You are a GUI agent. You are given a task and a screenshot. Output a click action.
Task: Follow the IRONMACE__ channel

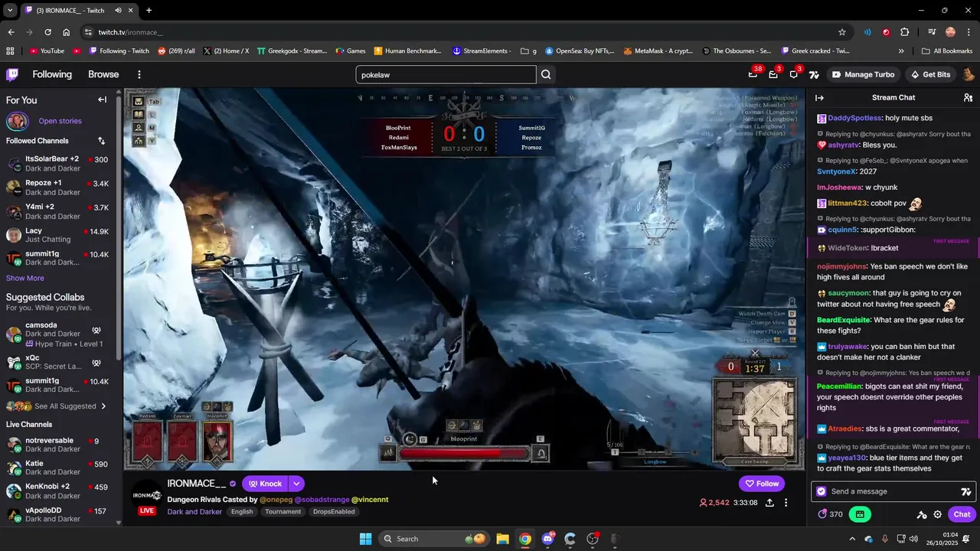(761, 484)
